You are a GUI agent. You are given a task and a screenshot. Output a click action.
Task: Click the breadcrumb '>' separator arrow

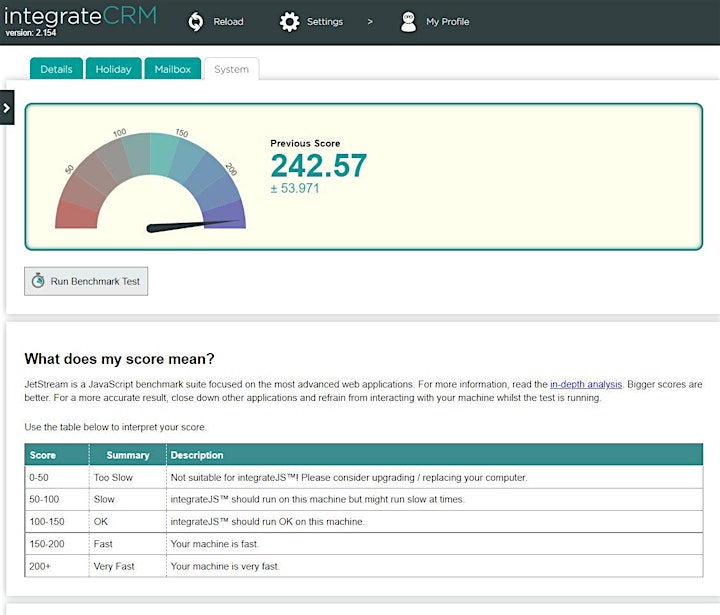(x=370, y=22)
